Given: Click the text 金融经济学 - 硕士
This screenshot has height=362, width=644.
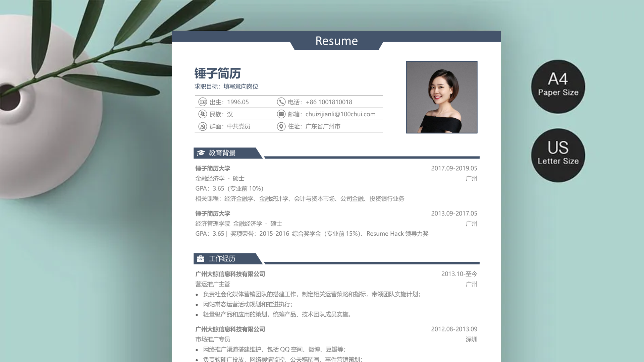Looking at the screenshot, I should click(x=220, y=178).
